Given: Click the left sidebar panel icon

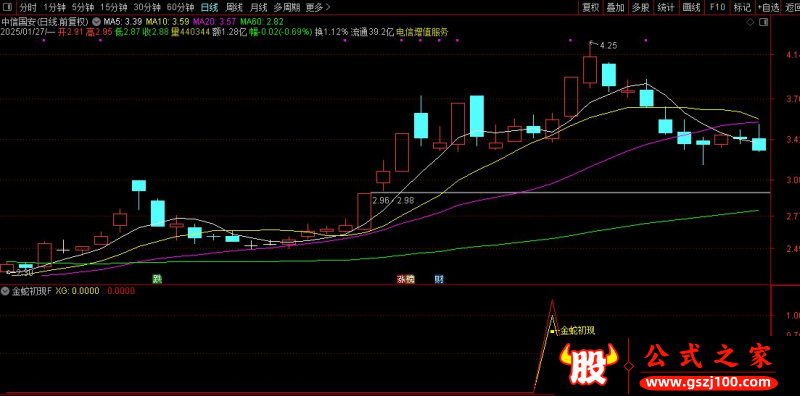Looking at the screenshot, I should coord(9,8).
